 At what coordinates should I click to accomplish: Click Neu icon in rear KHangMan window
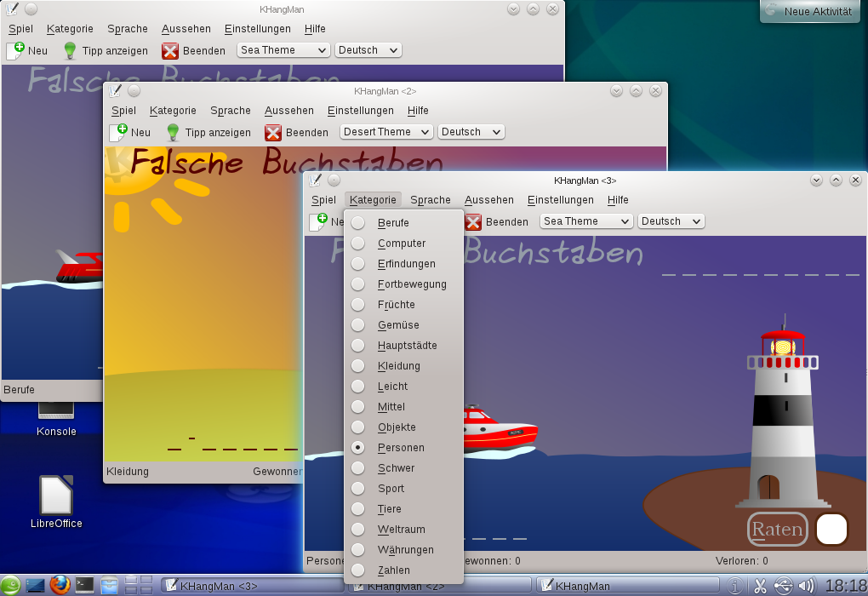15,50
